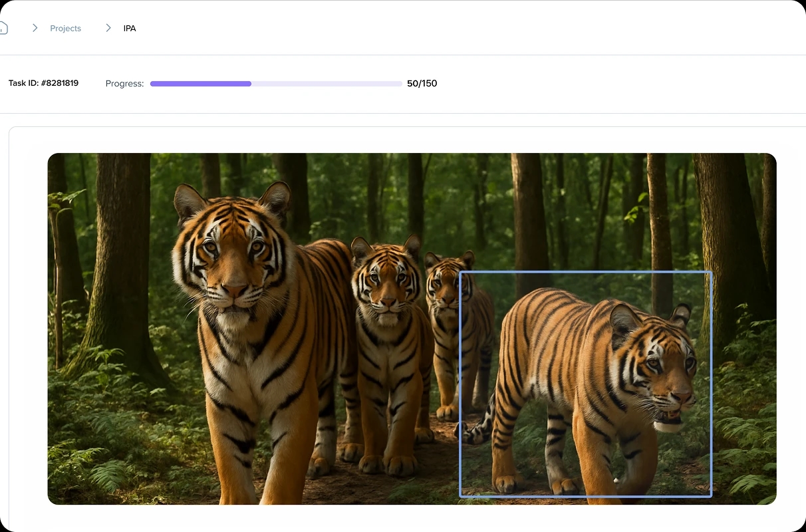Click the unfilled part of the progress bar
Screen dimensions: 806x532
pyautogui.click(x=326, y=84)
